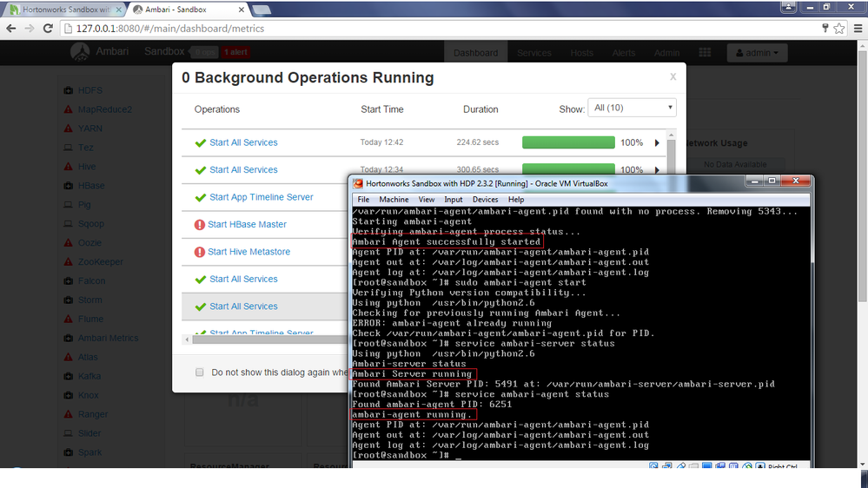
Task: Click the HDFS service status icon
Action: click(x=68, y=90)
